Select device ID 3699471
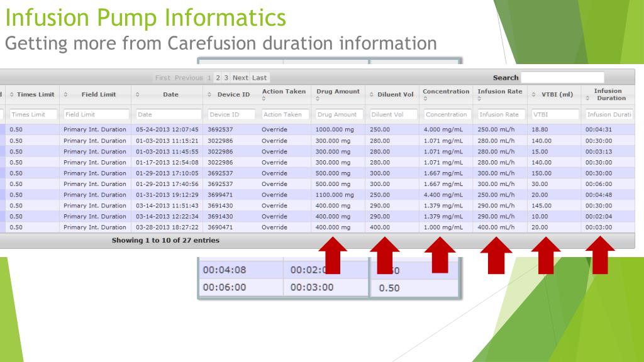This screenshot has width=644, height=362. pos(220,195)
